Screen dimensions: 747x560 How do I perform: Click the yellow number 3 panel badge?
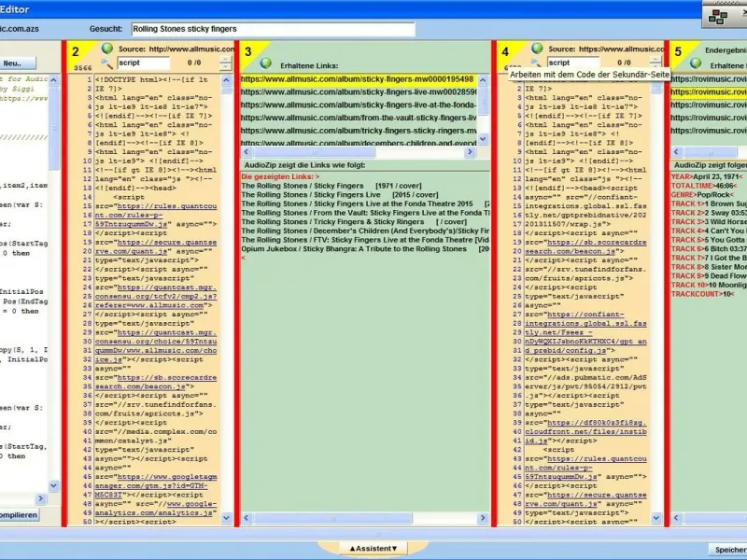247,51
